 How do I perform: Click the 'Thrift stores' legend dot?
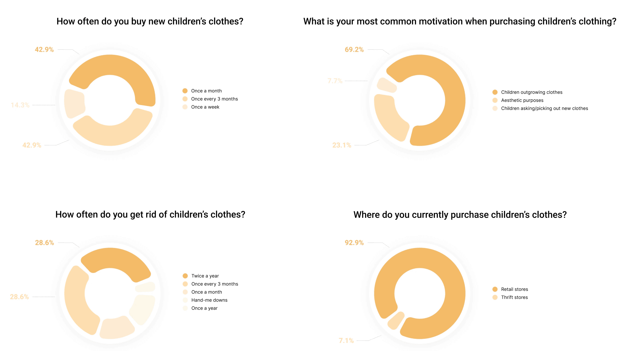[x=495, y=297]
